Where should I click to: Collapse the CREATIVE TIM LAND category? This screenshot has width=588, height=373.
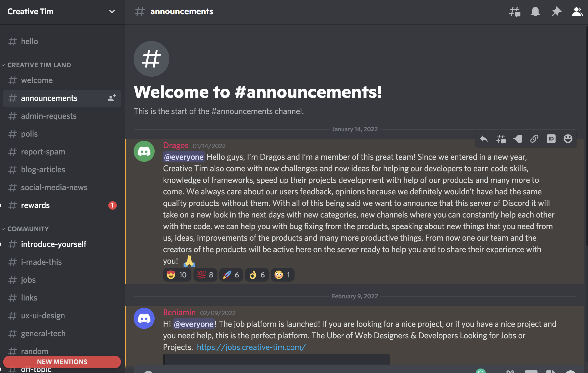click(39, 65)
